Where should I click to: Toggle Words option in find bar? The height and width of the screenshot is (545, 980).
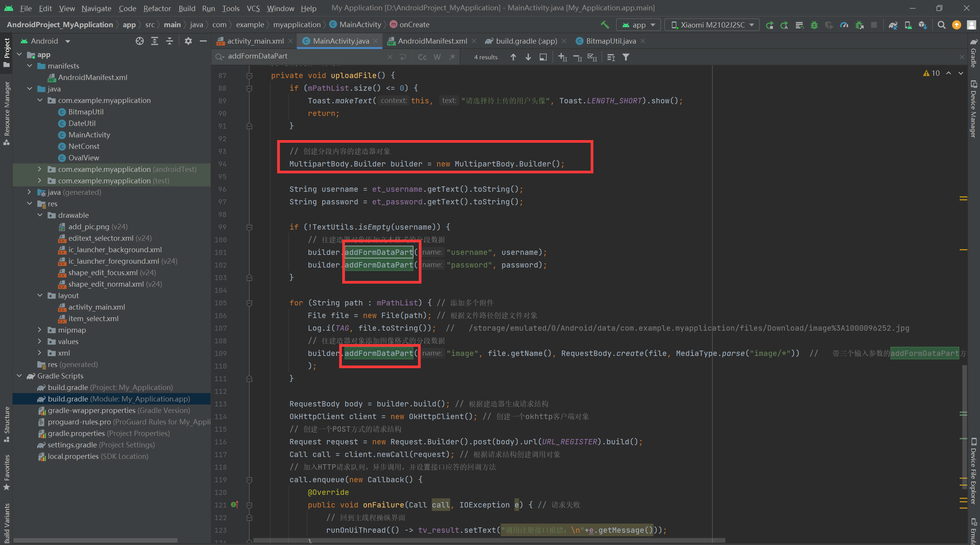437,57
